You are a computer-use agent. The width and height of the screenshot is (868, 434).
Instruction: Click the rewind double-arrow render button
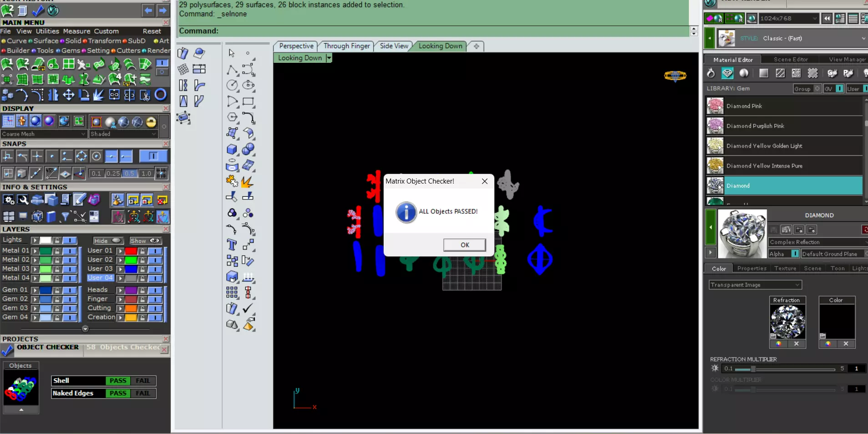[x=827, y=19]
